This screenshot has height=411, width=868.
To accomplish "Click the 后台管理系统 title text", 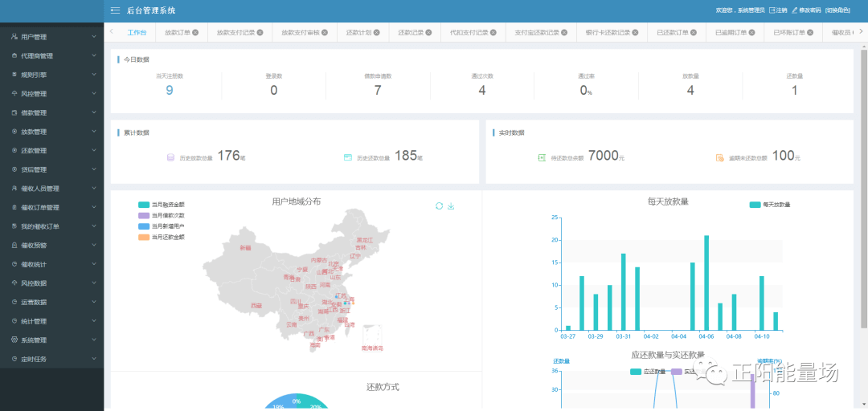I will pos(151,10).
